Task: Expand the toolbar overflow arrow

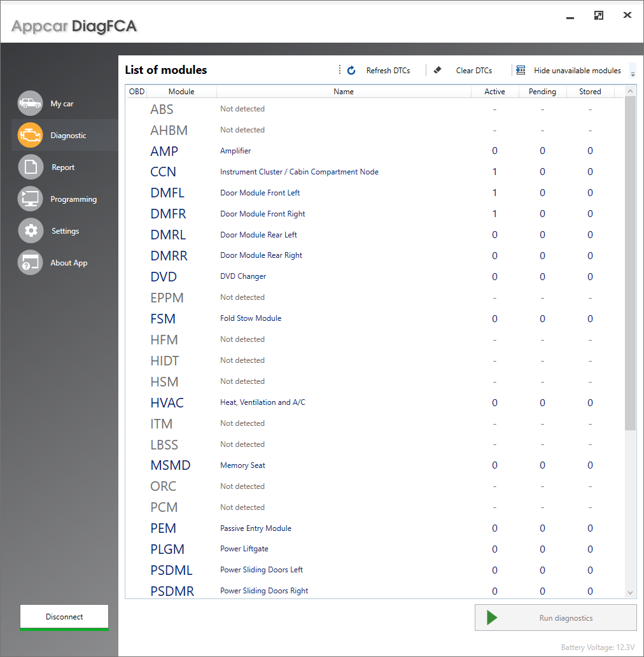Action: [x=633, y=72]
